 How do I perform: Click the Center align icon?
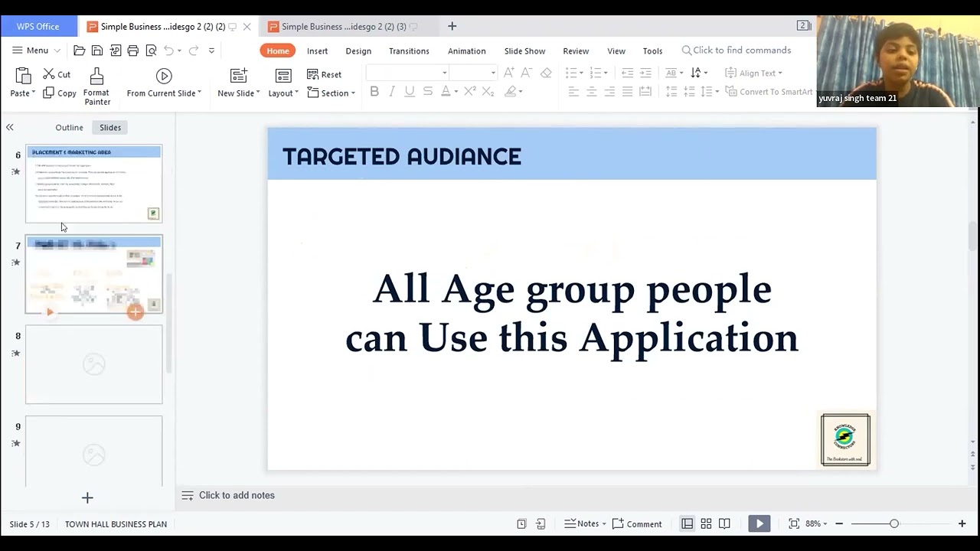(x=591, y=92)
